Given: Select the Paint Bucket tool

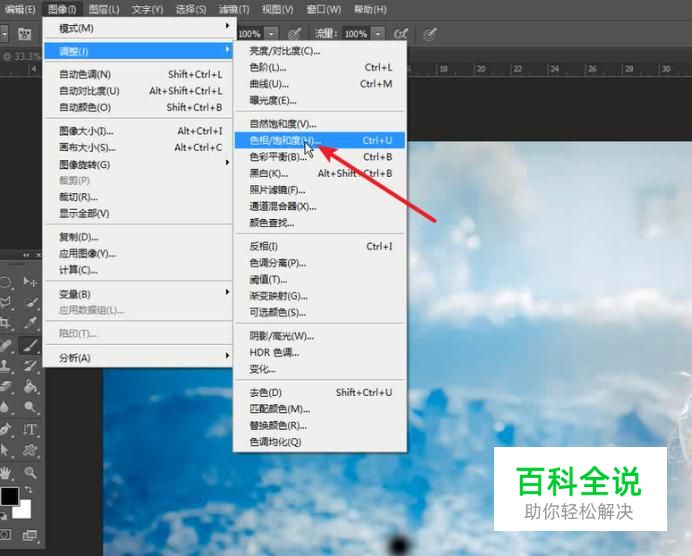Looking at the screenshot, I should coord(30,387).
